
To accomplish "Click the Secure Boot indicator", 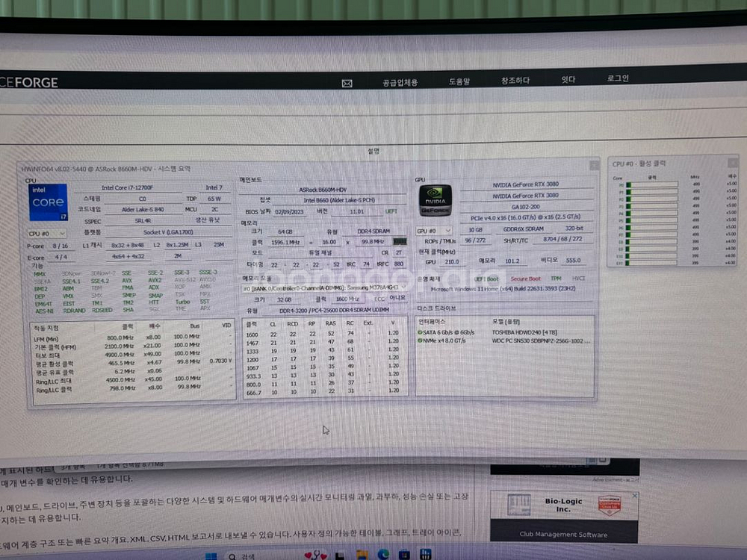I will [525, 279].
